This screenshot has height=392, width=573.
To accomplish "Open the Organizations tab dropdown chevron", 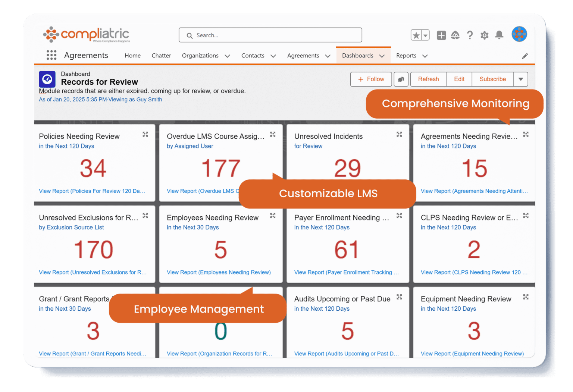I will tap(227, 56).
